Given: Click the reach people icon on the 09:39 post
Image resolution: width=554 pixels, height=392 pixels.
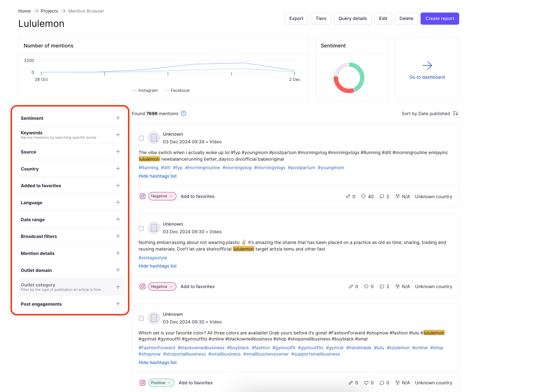Looking at the screenshot, I should [397, 196].
